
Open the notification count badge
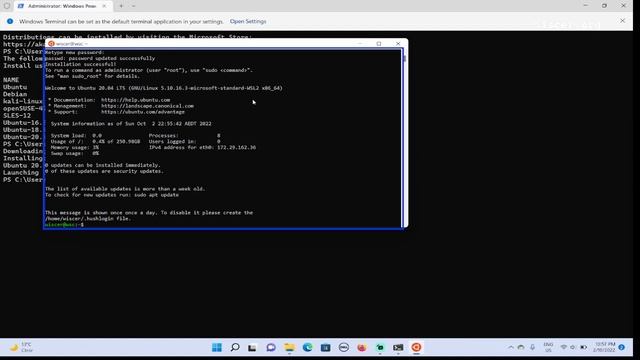[x=622, y=347]
